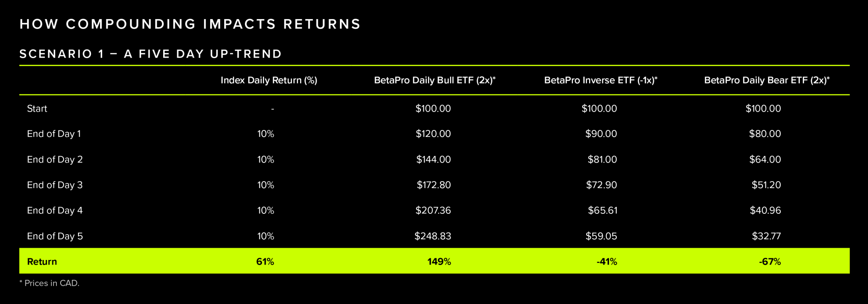Click the "End of Day 1" row label
Screen dimensions: 868x304
pyautogui.click(x=54, y=134)
